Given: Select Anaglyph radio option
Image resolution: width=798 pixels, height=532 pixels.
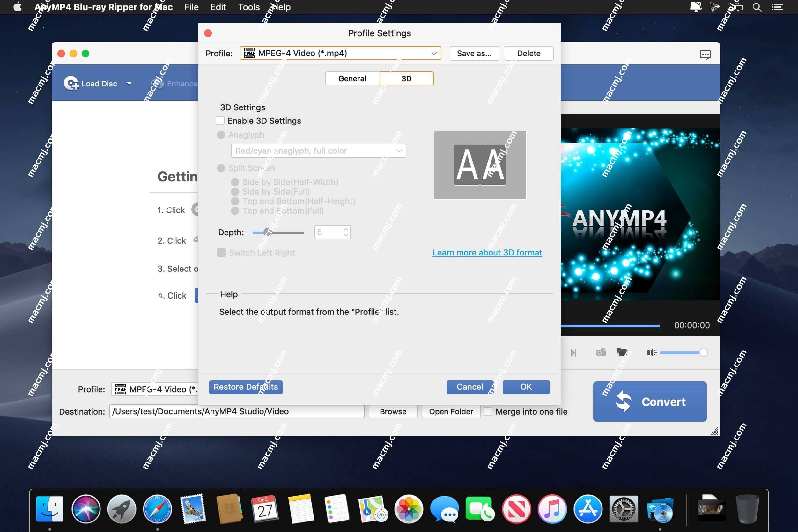Looking at the screenshot, I should click(221, 135).
